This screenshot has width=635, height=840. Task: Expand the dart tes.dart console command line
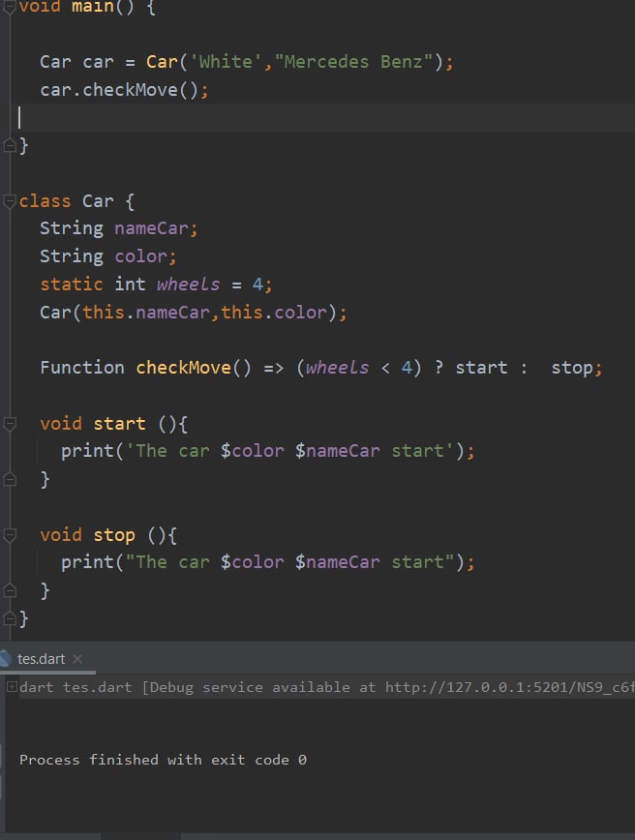(12, 686)
